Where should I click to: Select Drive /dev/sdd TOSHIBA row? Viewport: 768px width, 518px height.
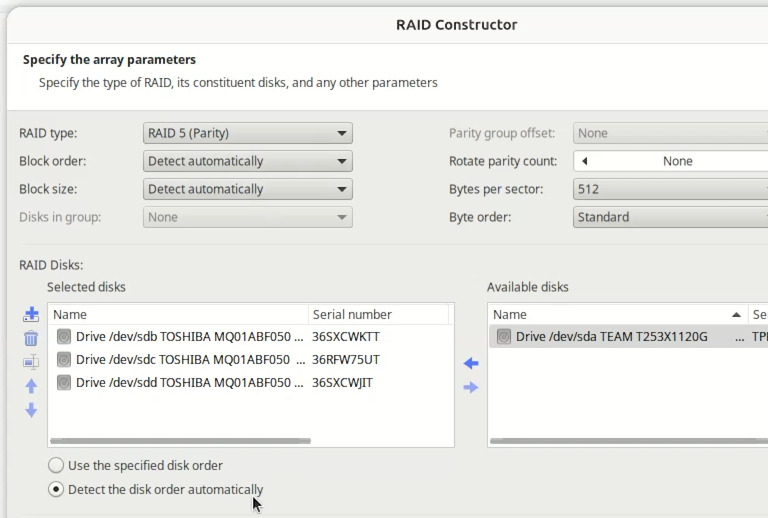251,382
